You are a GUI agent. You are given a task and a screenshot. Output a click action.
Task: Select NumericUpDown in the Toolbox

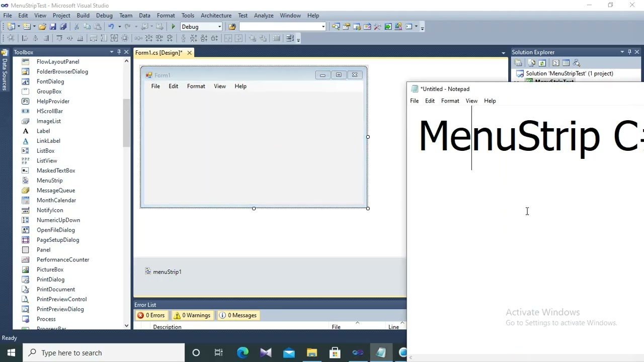click(x=58, y=220)
